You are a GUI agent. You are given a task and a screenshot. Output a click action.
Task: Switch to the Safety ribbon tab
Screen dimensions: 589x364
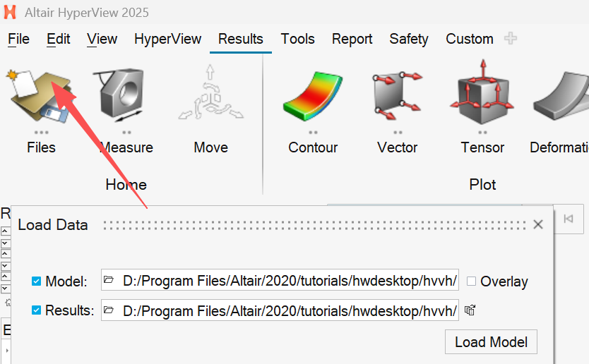409,39
